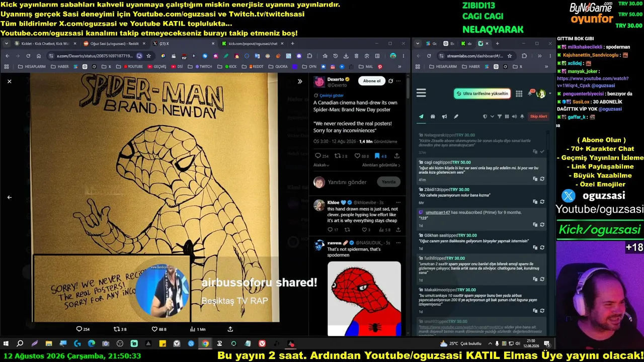Star the X page with the bookmark icon
Viewport: 644px width, 362px height.
148,56
